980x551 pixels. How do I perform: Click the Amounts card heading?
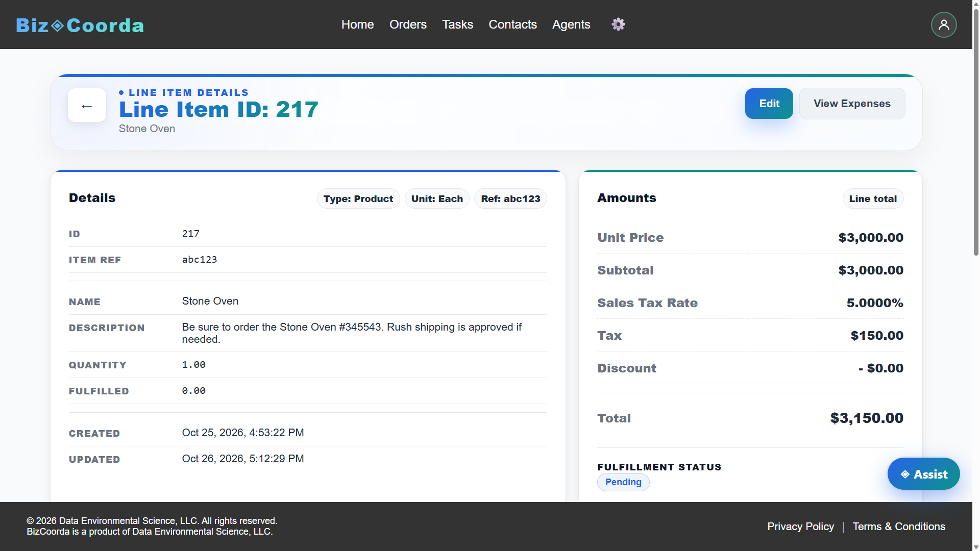627,198
